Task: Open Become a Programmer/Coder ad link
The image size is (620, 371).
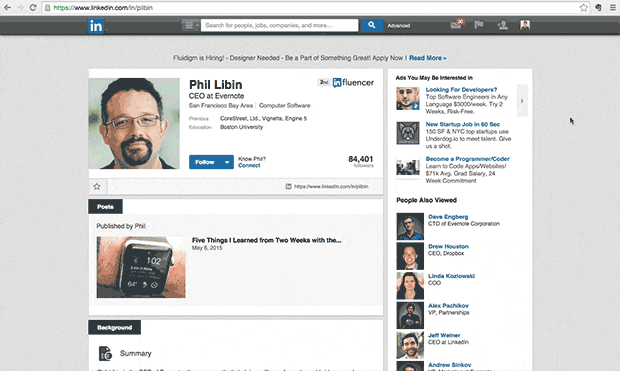Action: click(x=467, y=159)
